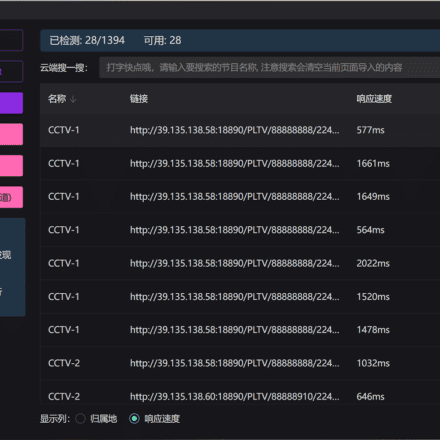Click CCTV-2 name in the 1032ms row

[x=64, y=363]
